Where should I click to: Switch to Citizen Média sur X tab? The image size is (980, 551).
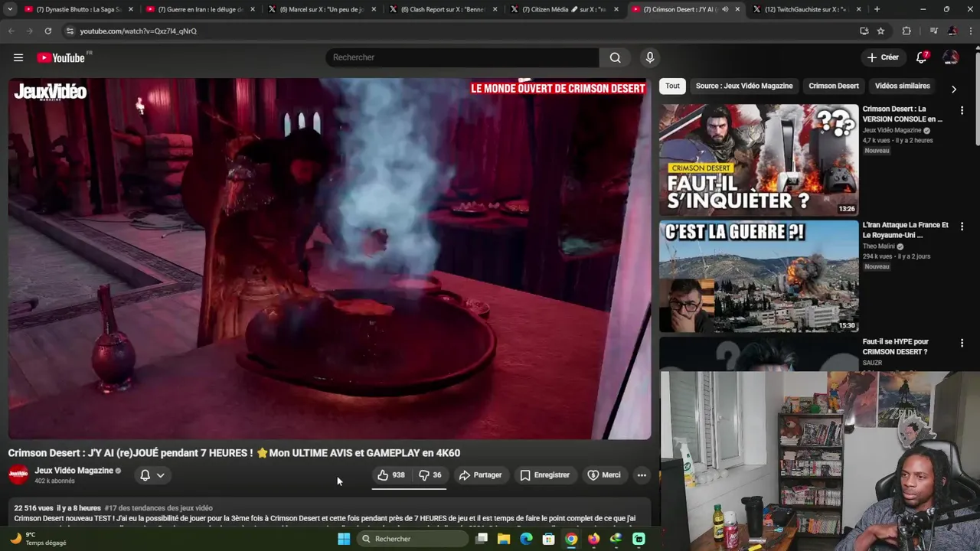pyautogui.click(x=564, y=9)
